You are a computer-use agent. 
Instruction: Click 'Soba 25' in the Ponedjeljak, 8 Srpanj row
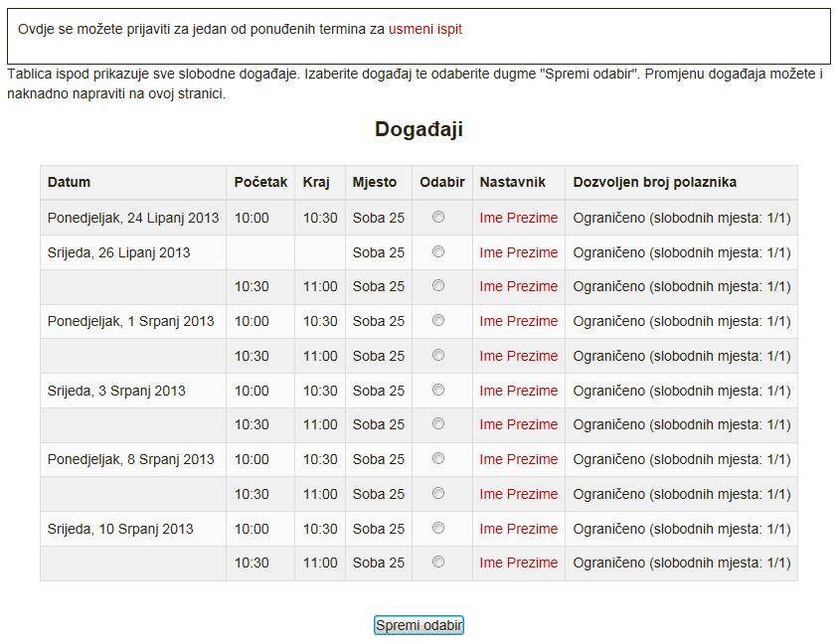pos(379,459)
